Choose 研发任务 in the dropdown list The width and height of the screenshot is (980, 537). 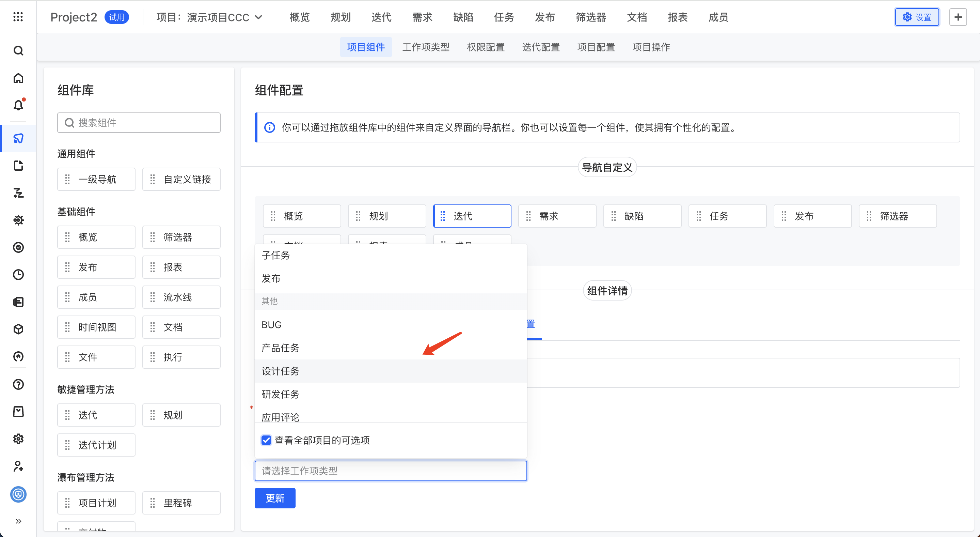click(391, 394)
